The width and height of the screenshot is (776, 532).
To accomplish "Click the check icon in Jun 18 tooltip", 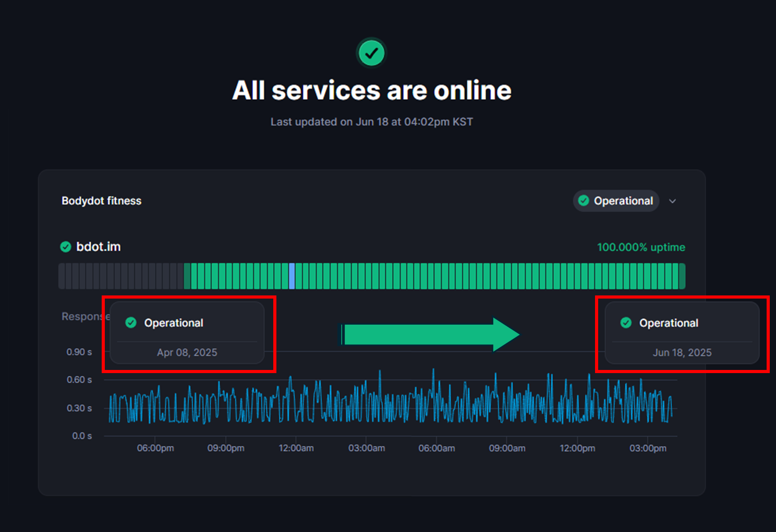I will click(x=626, y=323).
